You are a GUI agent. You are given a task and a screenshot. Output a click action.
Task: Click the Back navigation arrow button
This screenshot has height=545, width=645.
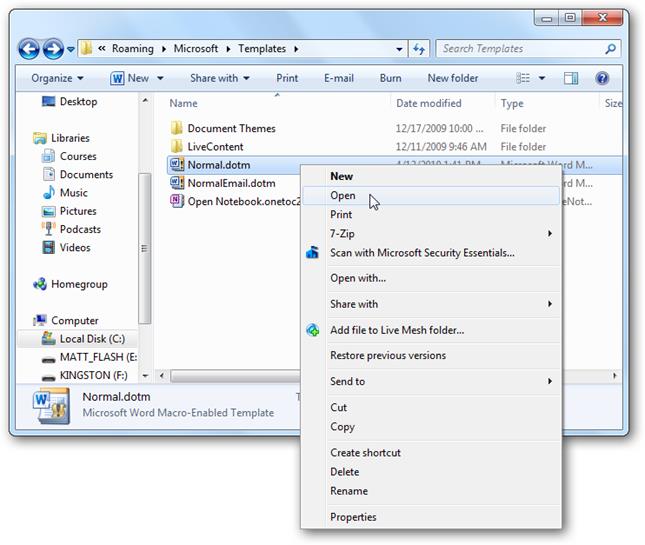(x=29, y=48)
